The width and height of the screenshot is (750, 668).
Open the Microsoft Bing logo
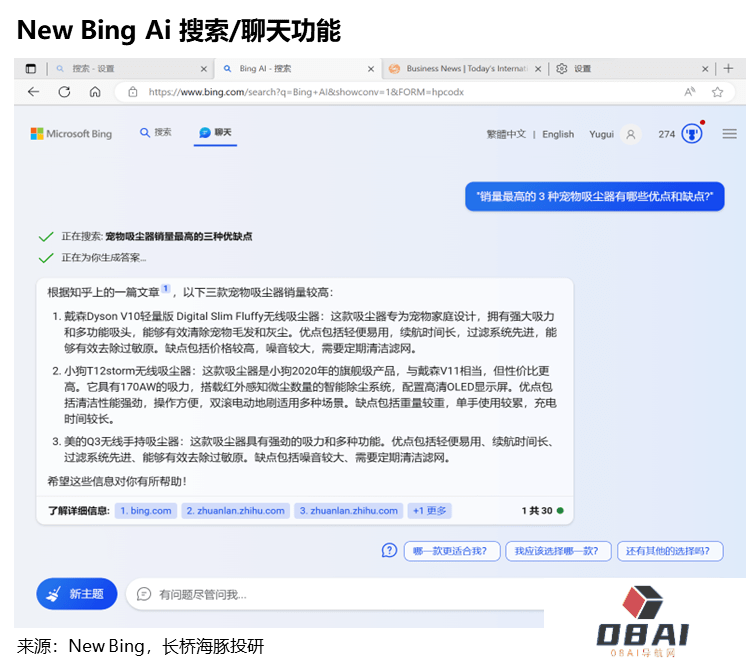click(x=71, y=134)
